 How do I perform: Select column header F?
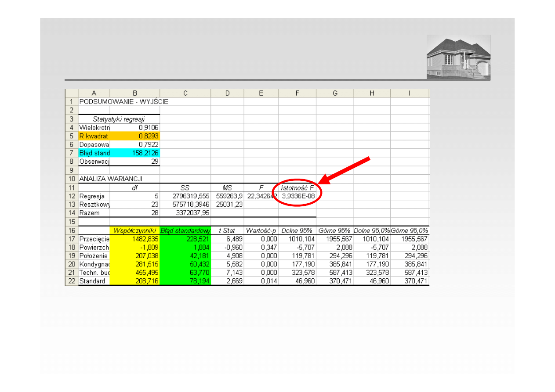coord(297,93)
